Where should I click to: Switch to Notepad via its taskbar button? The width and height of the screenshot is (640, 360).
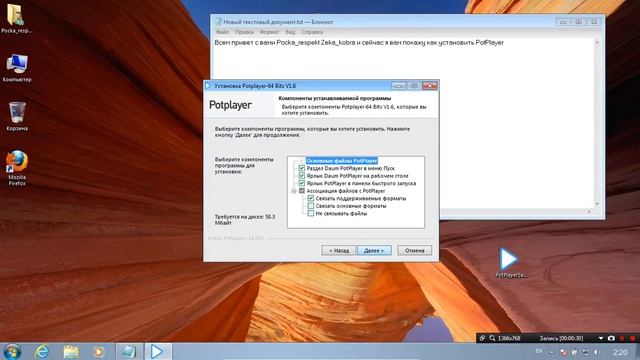[x=129, y=351]
